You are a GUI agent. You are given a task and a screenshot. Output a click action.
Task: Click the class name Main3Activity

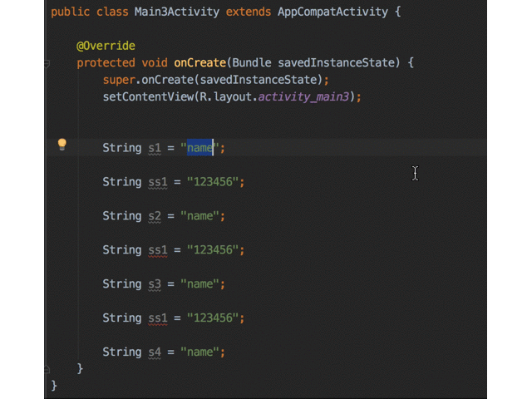click(177, 12)
